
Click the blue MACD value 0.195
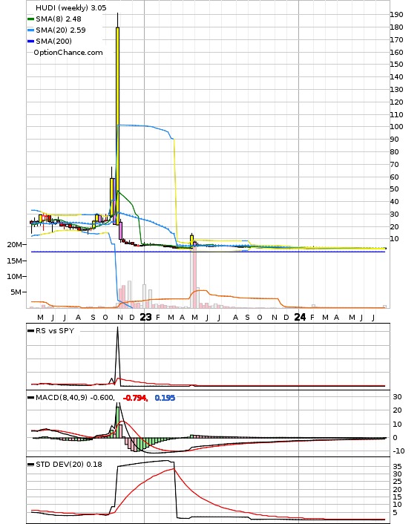tap(165, 398)
